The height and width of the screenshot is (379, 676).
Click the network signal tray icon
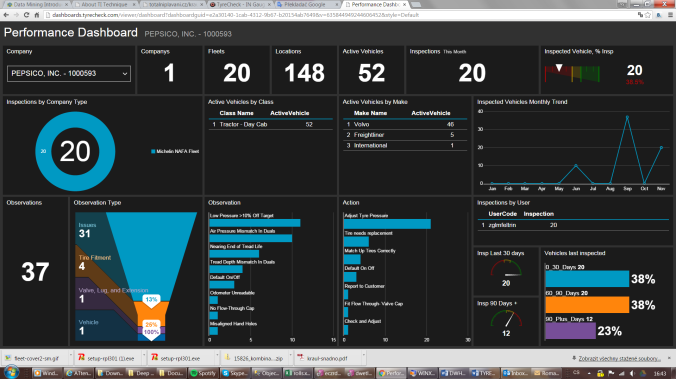point(621,373)
